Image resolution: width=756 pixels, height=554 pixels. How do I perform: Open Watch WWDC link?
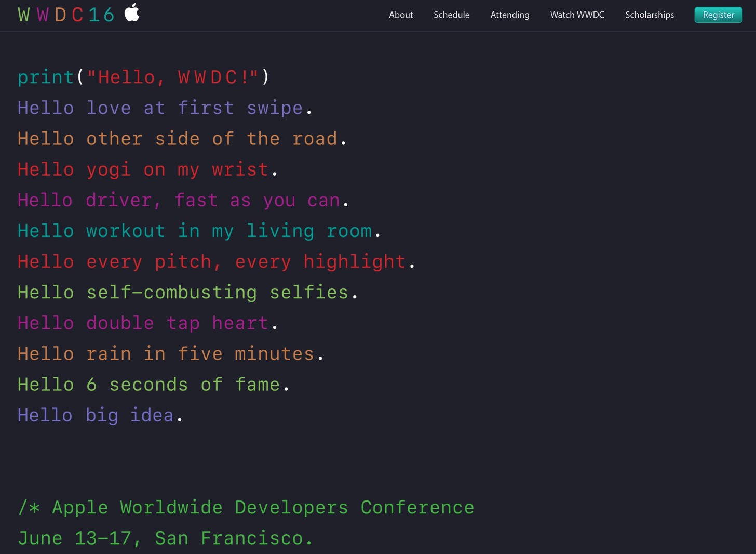coord(577,15)
